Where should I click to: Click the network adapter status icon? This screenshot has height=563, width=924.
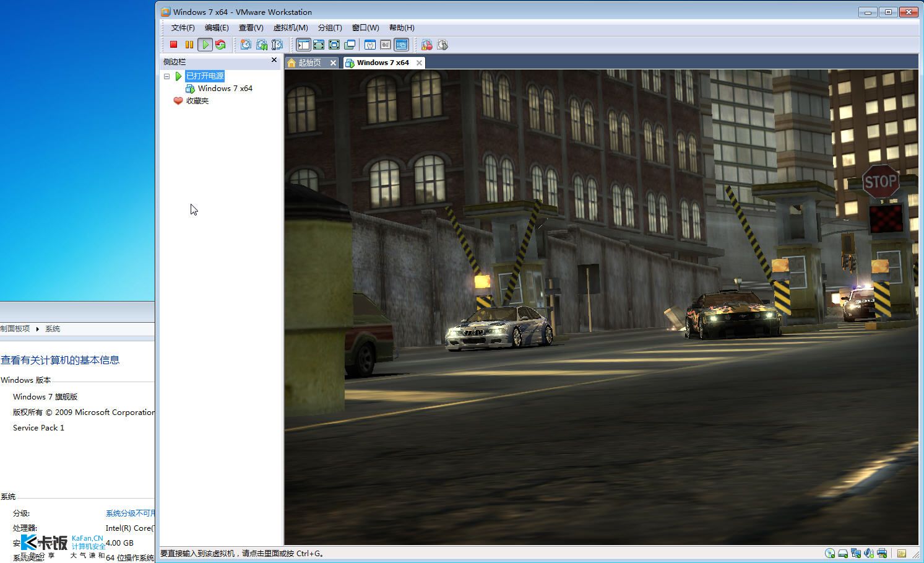[856, 553]
